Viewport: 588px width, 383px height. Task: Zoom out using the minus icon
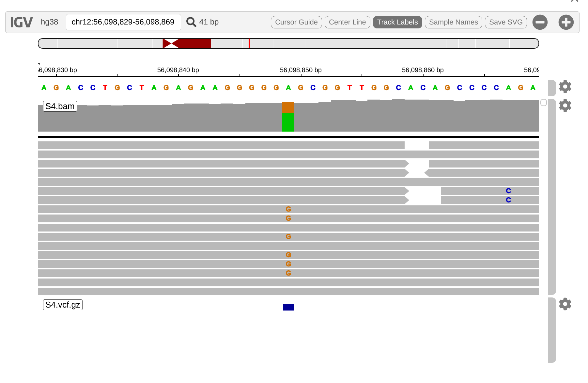tap(540, 22)
